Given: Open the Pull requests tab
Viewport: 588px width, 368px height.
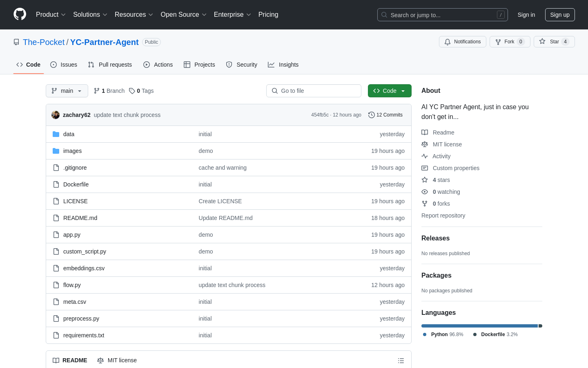Looking at the screenshot, I should (x=110, y=65).
